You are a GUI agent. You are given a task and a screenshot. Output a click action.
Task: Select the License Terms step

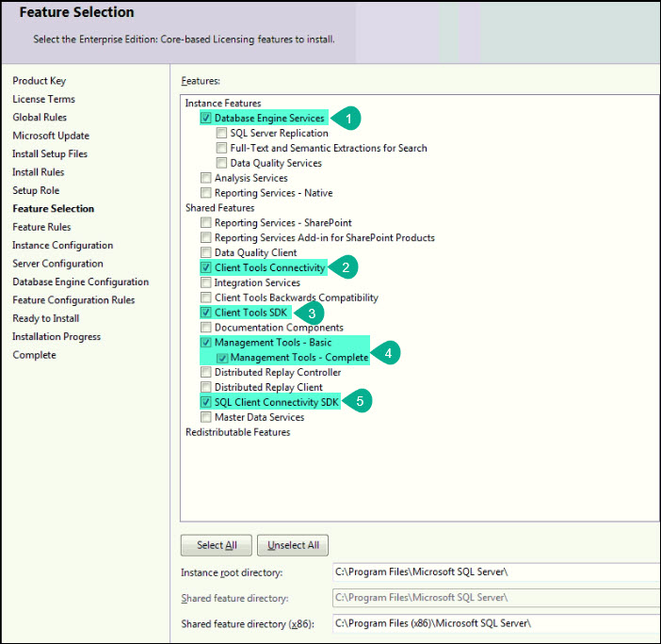[44, 99]
